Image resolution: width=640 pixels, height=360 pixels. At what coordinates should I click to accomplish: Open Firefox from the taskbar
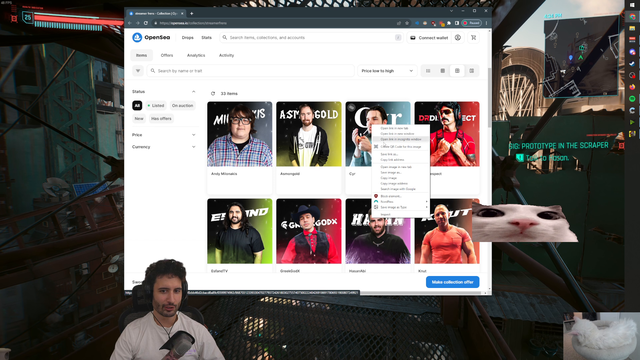632,87
